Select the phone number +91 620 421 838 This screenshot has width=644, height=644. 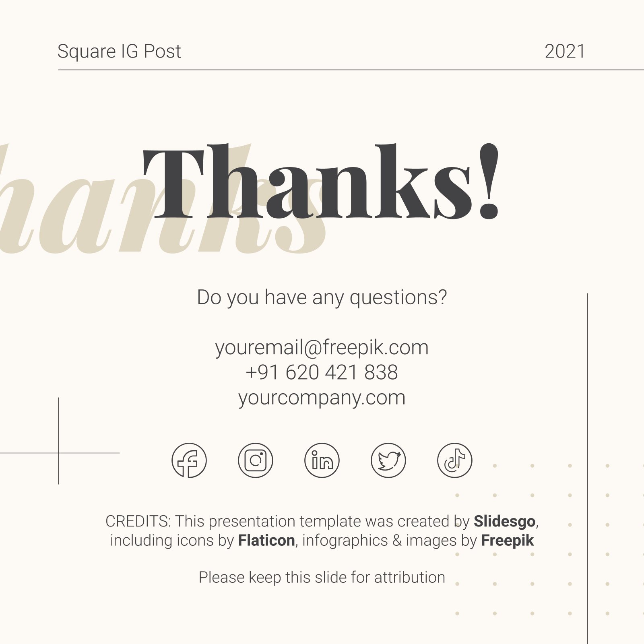click(322, 372)
